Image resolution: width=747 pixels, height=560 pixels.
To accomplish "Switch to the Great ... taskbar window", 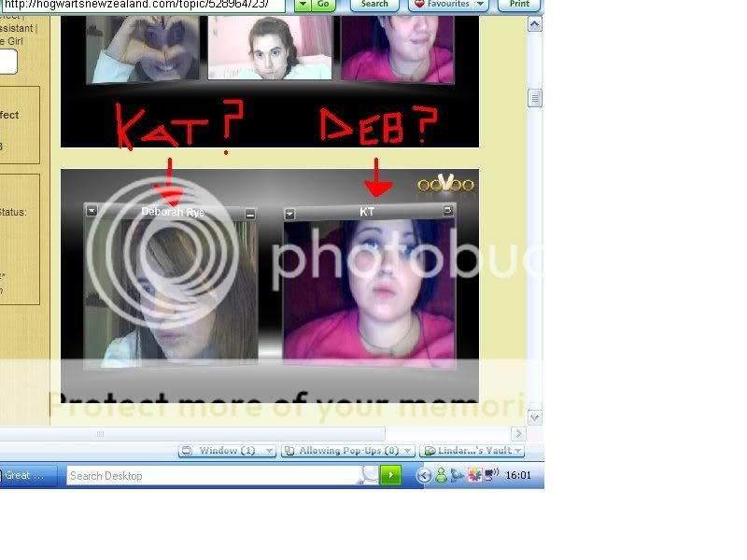I will coord(27,475).
